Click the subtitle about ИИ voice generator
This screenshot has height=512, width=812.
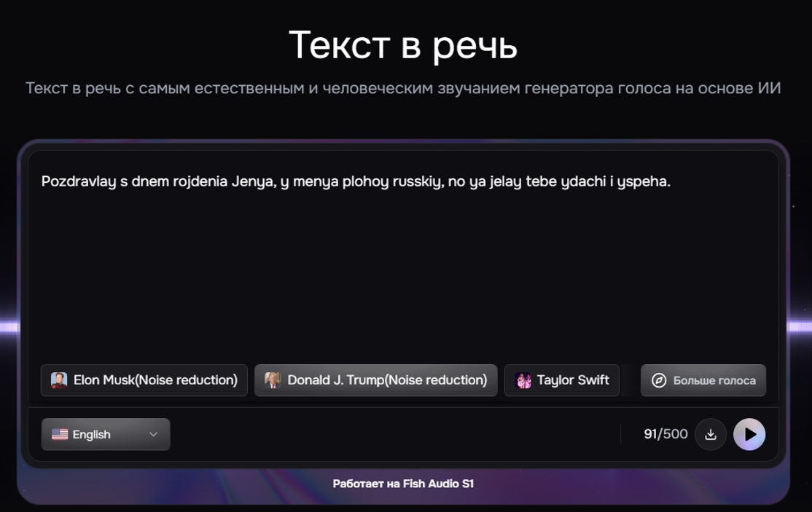click(403, 88)
